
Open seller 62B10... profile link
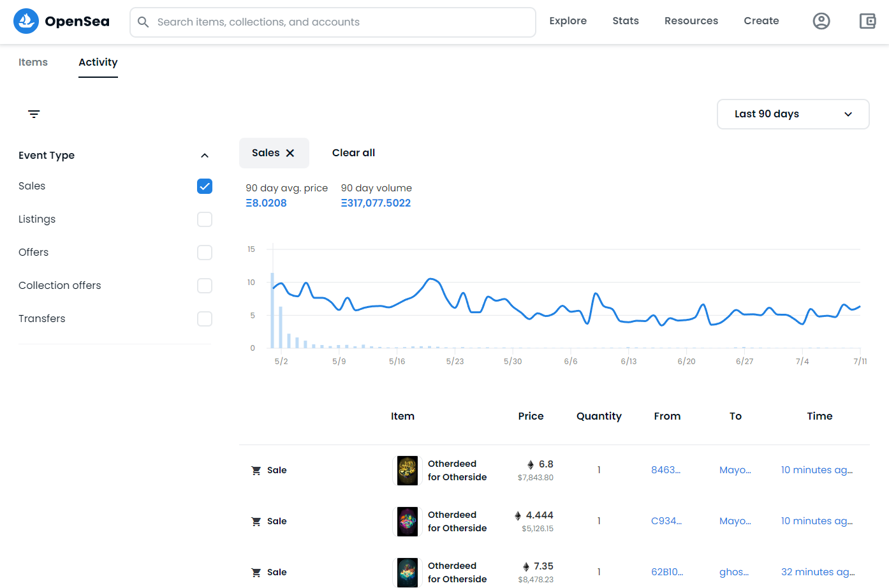click(x=667, y=572)
